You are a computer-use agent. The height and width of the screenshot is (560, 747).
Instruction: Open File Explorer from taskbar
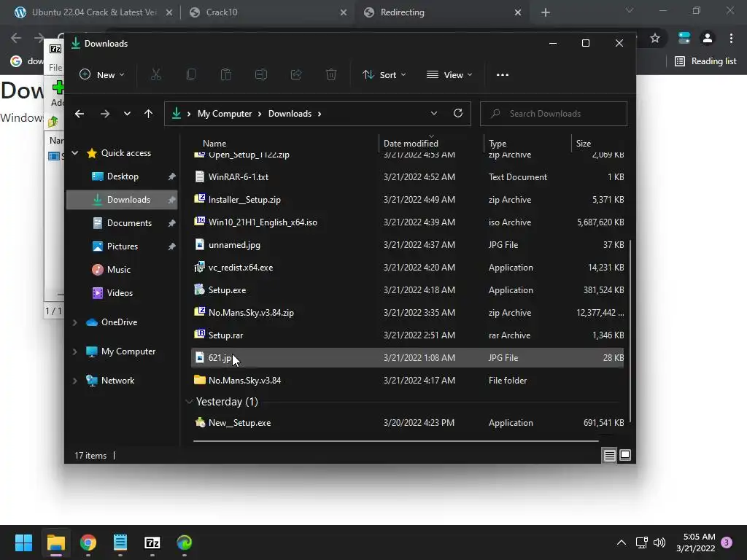[56, 542]
